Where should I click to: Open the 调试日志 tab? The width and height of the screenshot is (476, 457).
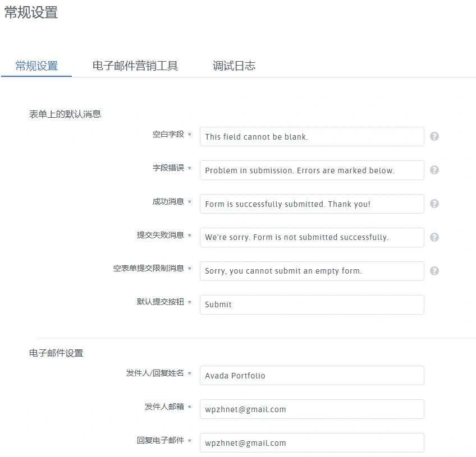[x=234, y=66]
